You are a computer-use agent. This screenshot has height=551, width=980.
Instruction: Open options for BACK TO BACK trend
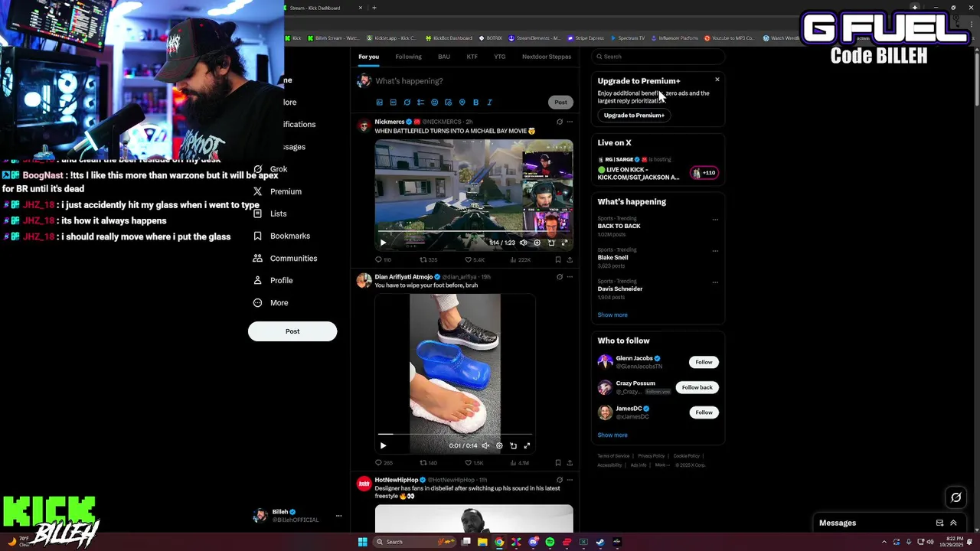point(715,220)
